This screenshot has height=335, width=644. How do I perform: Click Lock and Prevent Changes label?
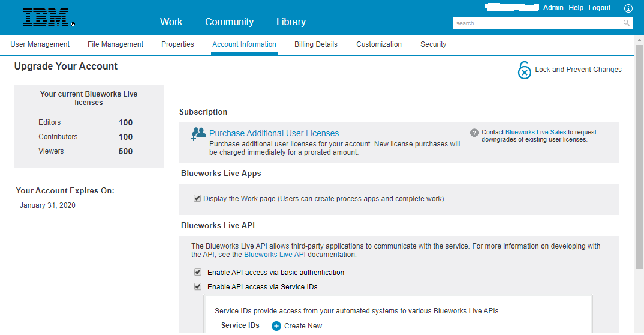coord(578,70)
